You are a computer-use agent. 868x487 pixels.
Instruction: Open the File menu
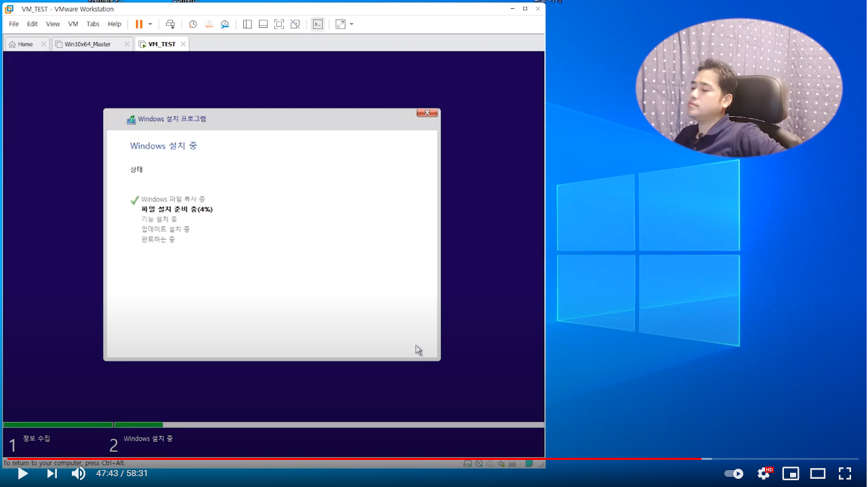coord(14,24)
